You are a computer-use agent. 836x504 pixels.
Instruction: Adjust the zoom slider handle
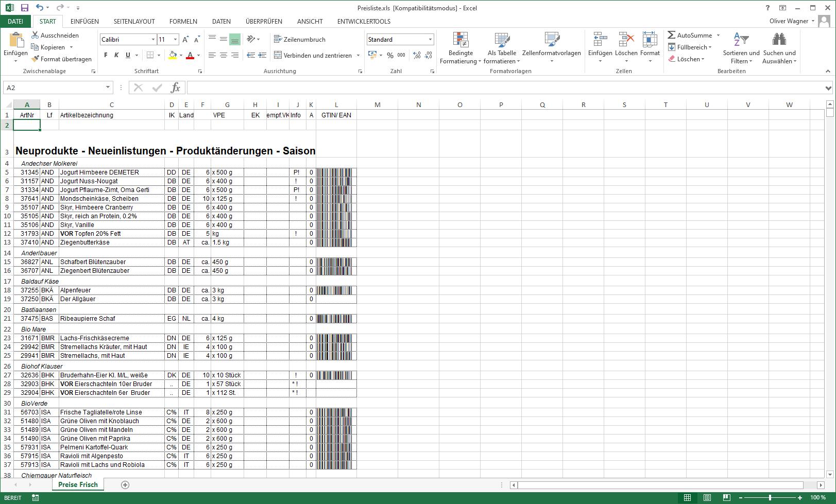(x=770, y=497)
